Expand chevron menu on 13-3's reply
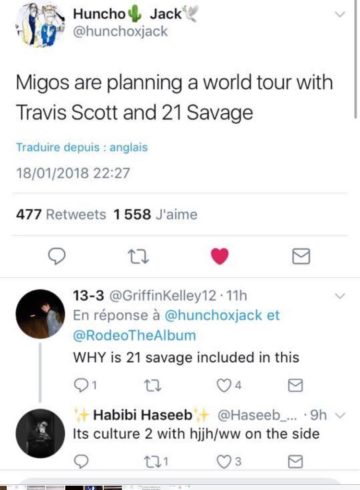The image size is (360, 490). 340,296
